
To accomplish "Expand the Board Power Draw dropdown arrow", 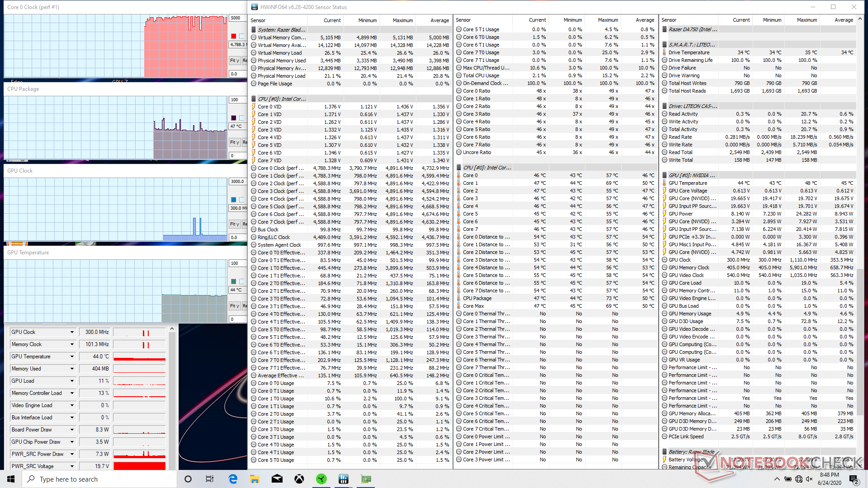I will click(72, 430).
